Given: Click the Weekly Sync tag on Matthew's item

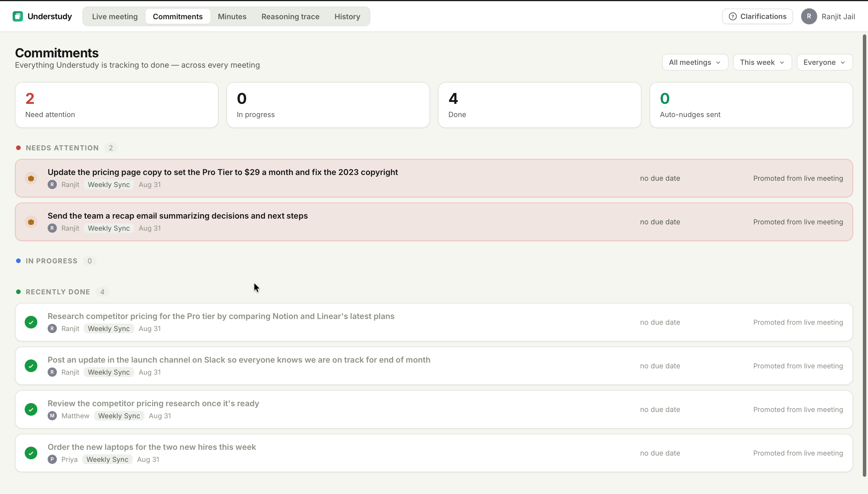Looking at the screenshot, I should [119, 416].
